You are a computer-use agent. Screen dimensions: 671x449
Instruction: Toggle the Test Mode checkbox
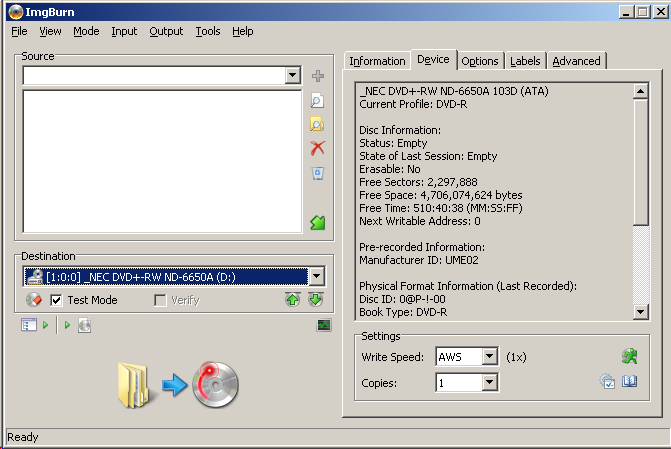[56, 300]
